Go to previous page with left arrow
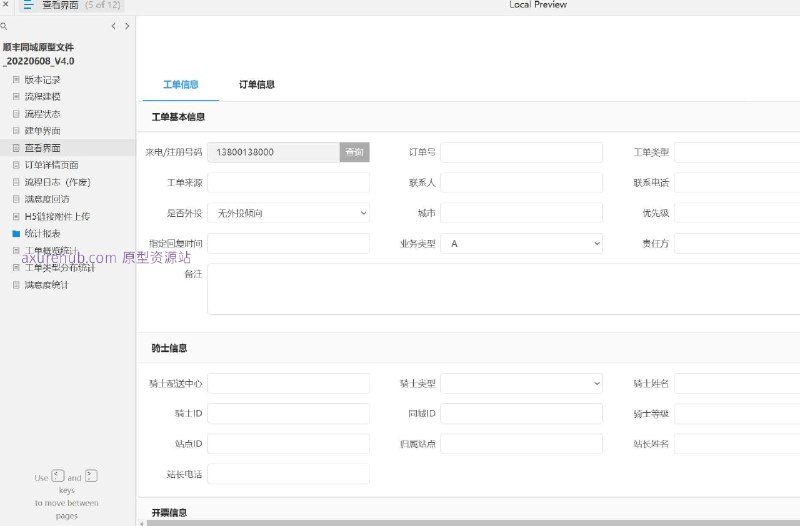This screenshot has height=526, width=800. pyautogui.click(x=113, y=26)
